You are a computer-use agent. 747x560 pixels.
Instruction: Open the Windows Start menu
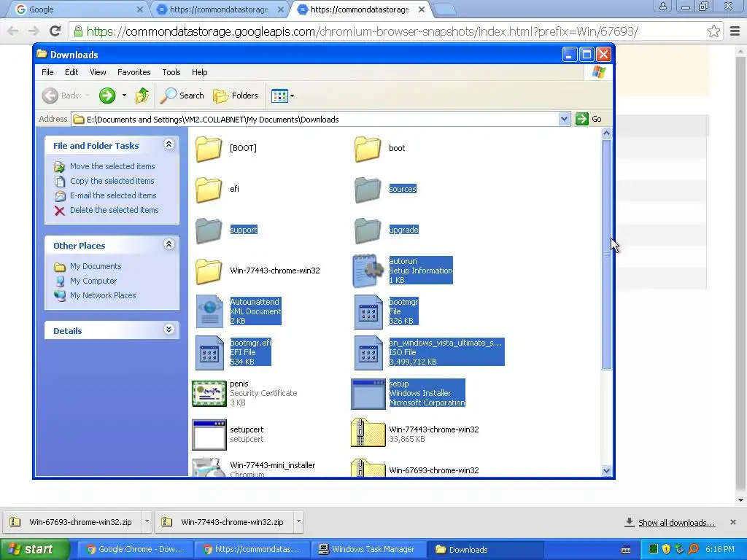pos(34,550)
